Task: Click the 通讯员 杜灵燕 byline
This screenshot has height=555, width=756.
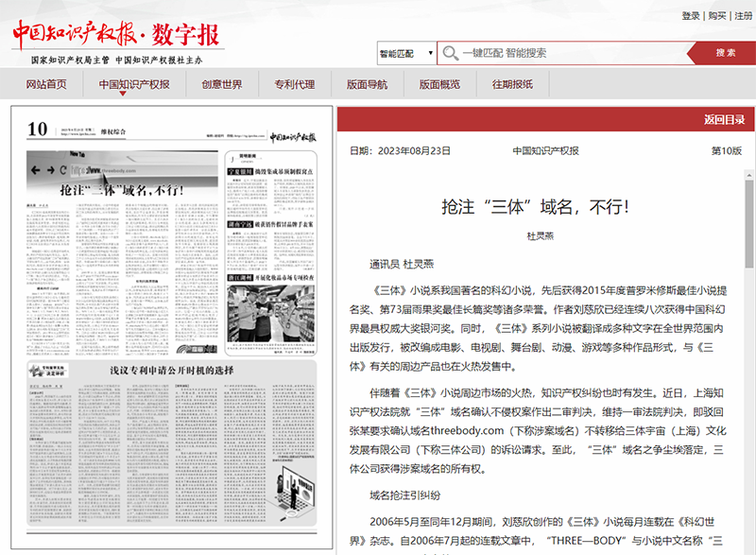Action: pos(402,264)
